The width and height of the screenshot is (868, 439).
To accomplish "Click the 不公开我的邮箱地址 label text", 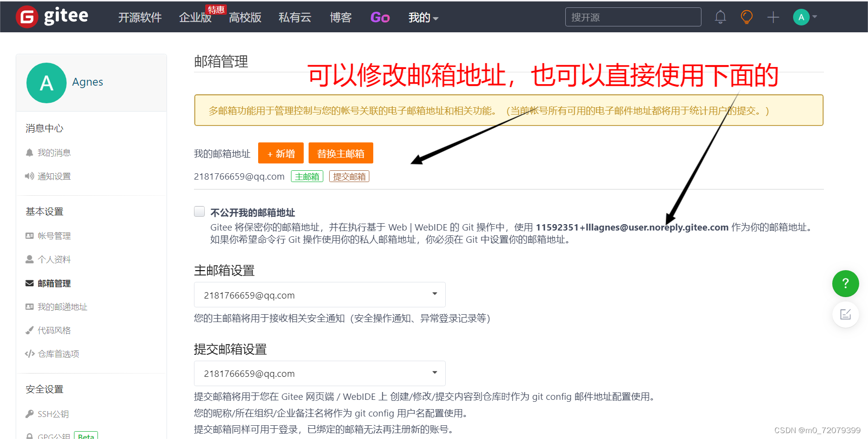I will 253,212.
